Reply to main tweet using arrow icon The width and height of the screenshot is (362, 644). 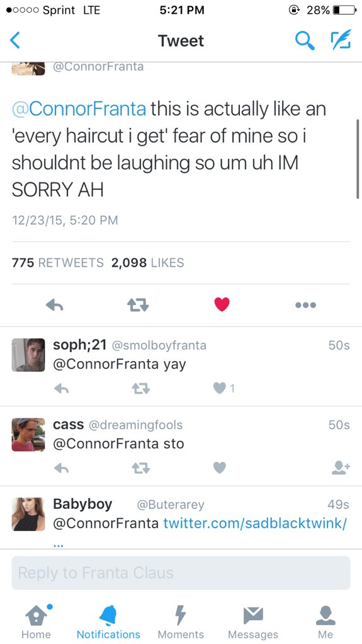click(x=54, y=305)
